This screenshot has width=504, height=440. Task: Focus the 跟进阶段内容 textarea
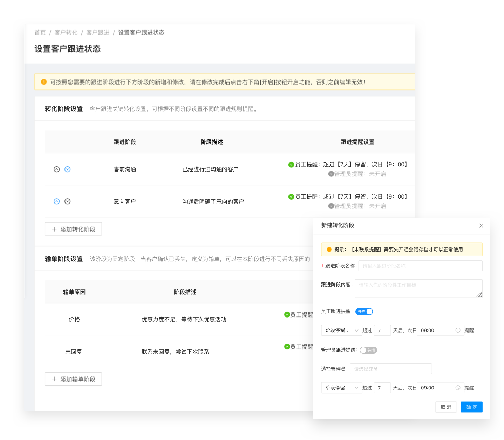pos(418,288)
